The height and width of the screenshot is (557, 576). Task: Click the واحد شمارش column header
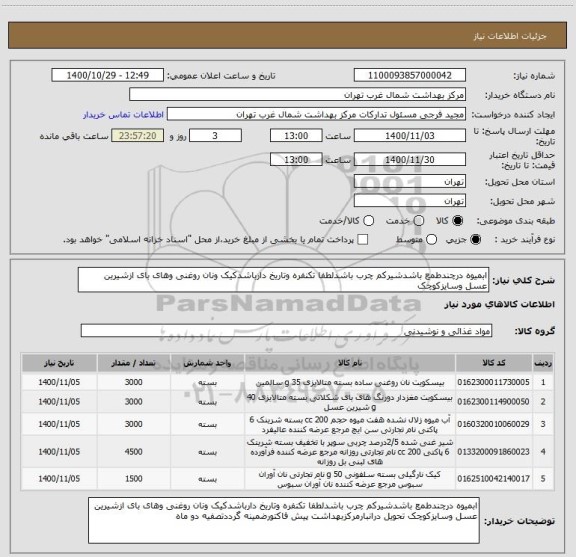pyautogui.click(x=207, y=363)
